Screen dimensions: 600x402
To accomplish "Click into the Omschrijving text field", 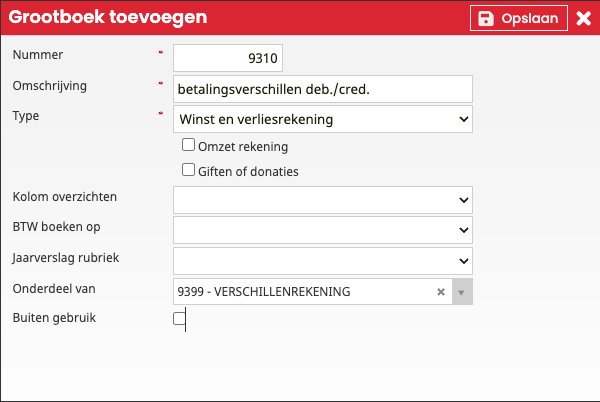I will (323, 89).
